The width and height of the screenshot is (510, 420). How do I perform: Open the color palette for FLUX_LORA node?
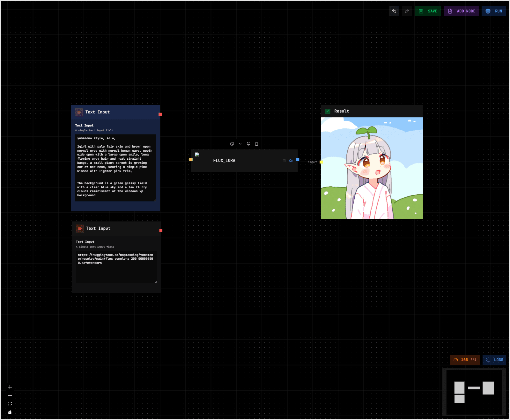232,144
